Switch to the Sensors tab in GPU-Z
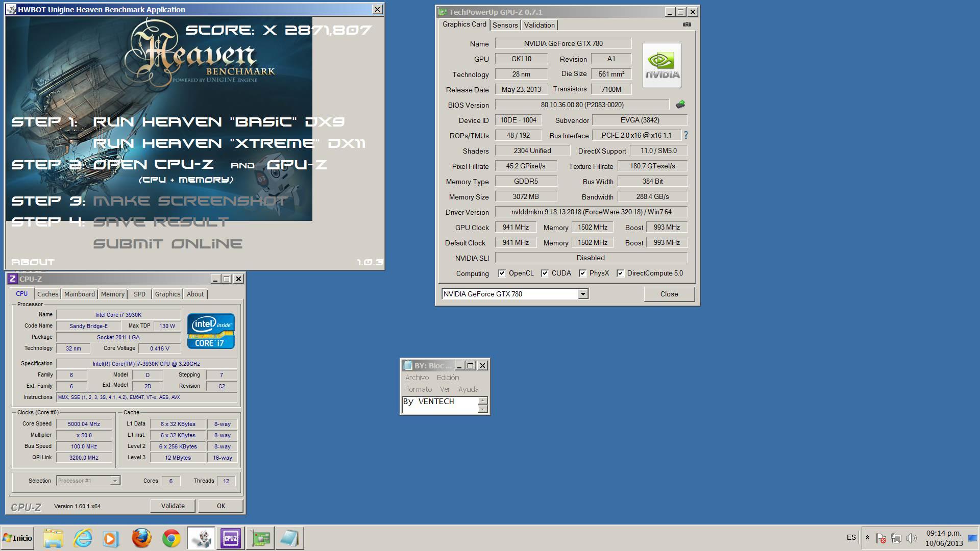 [505, 25]
